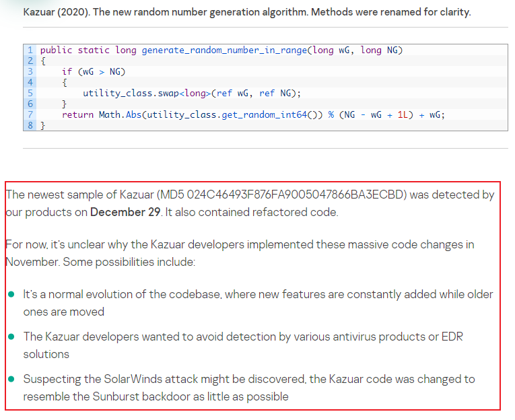
Task: Click line number 6 in code gutter
Action: [30, 104]
